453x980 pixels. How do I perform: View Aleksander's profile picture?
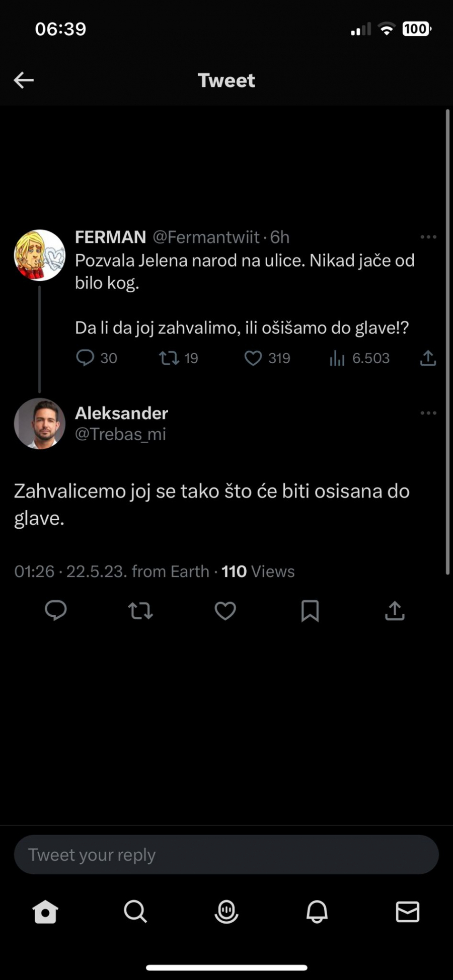pyautogui.click(x=40, y=424)
